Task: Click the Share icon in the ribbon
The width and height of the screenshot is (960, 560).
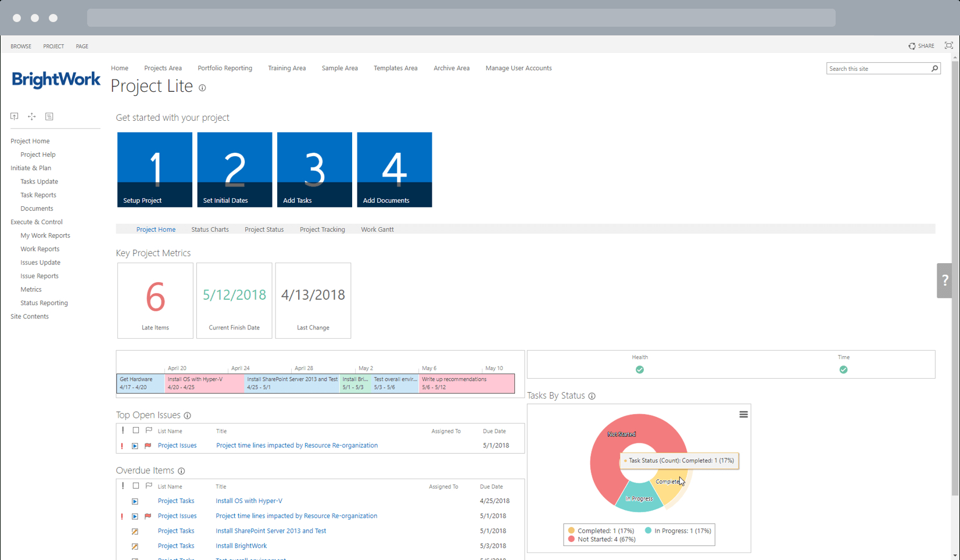Action: click(x=912, y=46)
